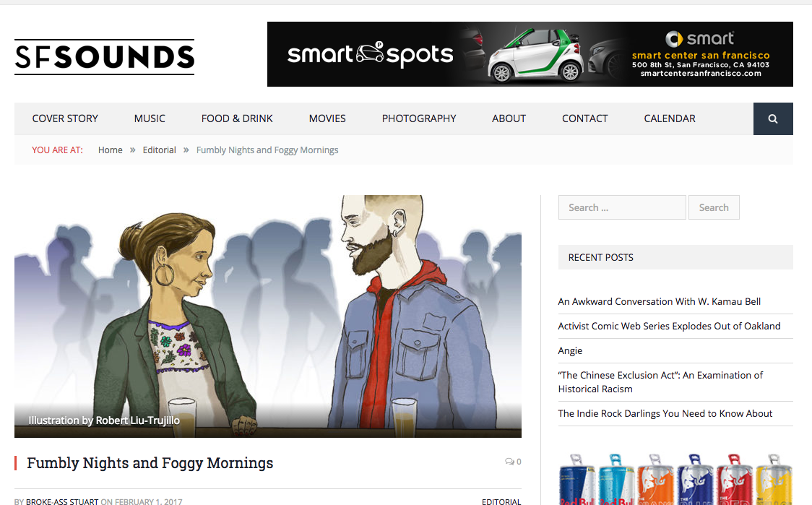
Task: Click the Editorial breadcrumb link
Action: pyautogui.click(x=160, y=150)
